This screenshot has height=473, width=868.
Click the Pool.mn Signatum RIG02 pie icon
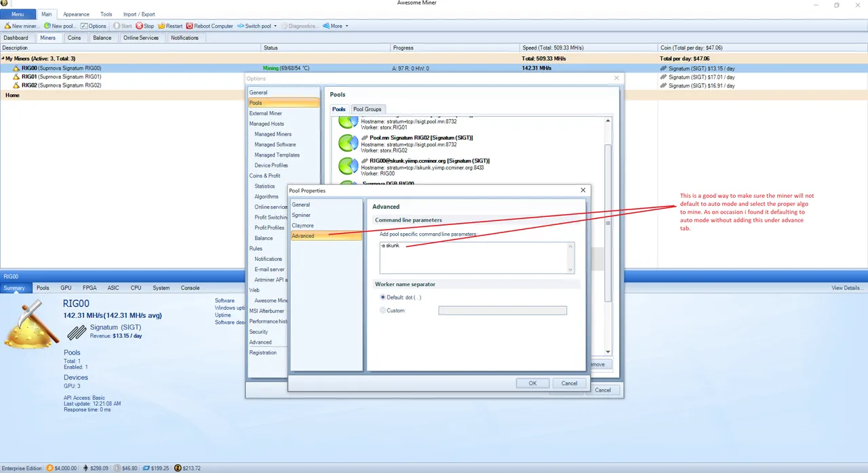349,143
